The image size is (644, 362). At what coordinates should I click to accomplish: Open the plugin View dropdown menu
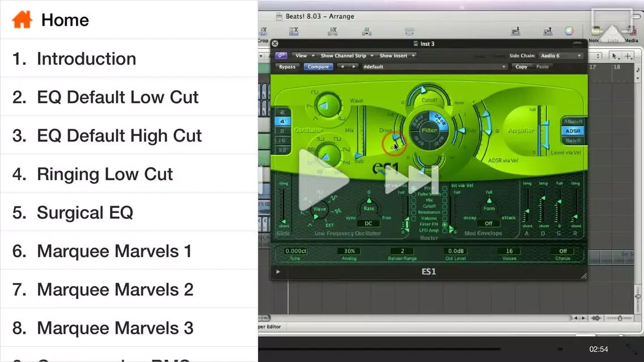click(x=304, y=56)
